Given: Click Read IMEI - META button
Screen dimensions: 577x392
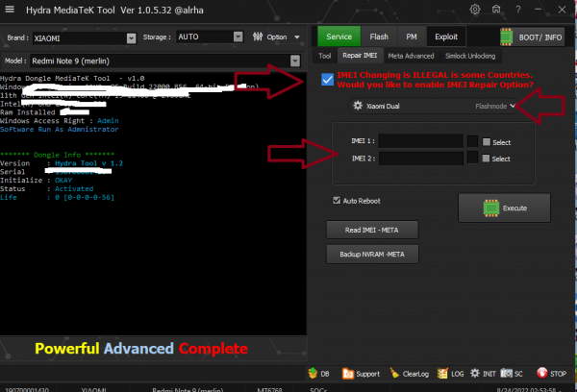Looking at the screenshot, I should [x=372, y=230].
